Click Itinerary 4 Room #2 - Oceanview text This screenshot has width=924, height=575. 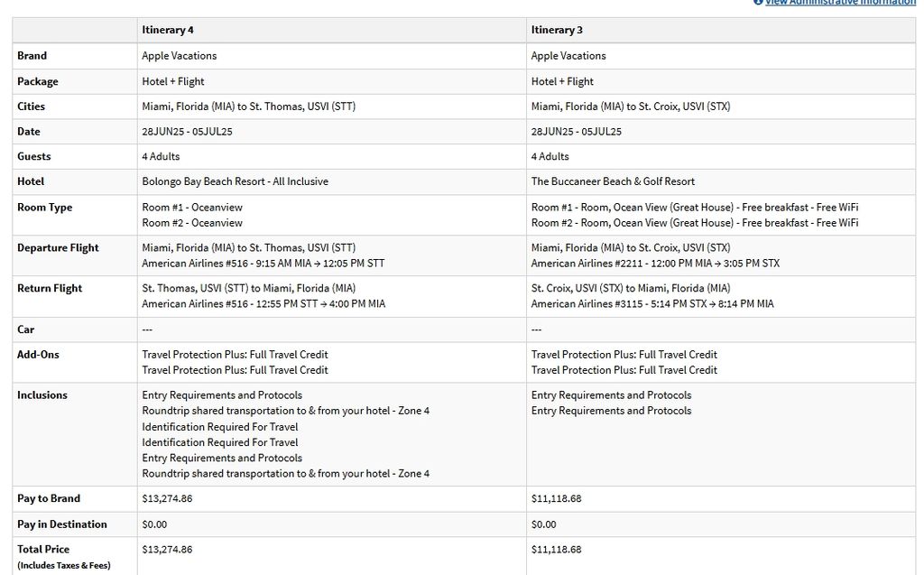[x=192, y=223]
